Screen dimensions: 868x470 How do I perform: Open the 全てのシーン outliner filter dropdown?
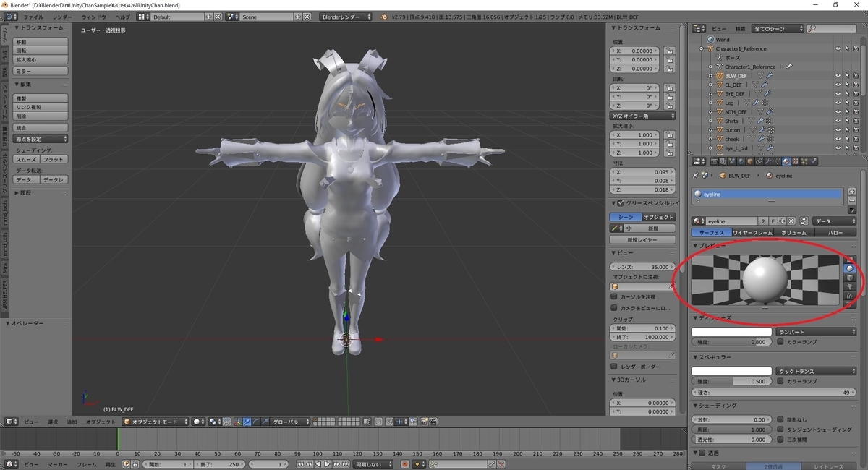click(x=777, y=29)
